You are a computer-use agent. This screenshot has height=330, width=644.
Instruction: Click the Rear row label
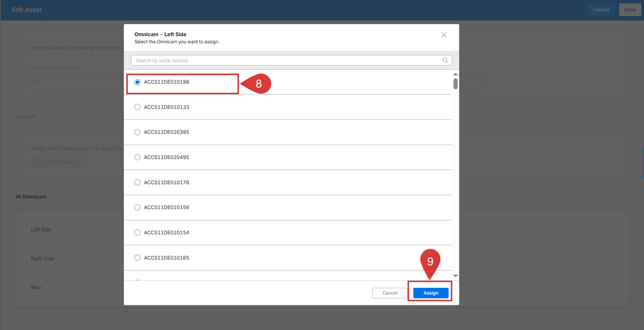click(36, 288)
